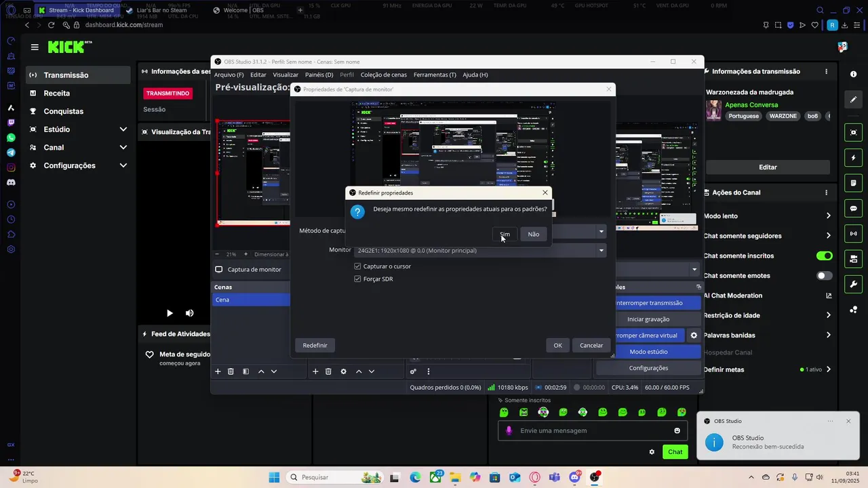Open Coleção de cenas menu in OBS
Image resolution: width=868 pixels, height=488 pixels.
(x=384, y=75)
